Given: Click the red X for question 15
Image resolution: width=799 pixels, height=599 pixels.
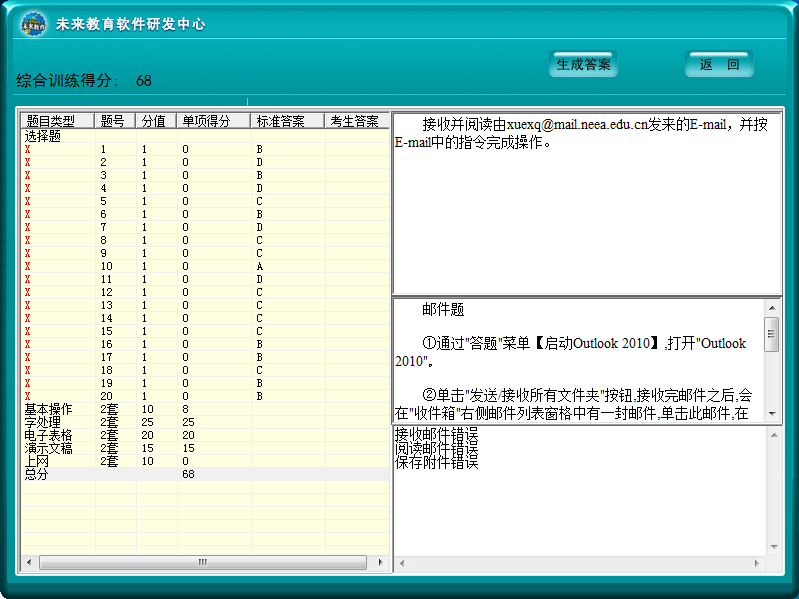Looking at the screenshot, I should click(28, 331).
